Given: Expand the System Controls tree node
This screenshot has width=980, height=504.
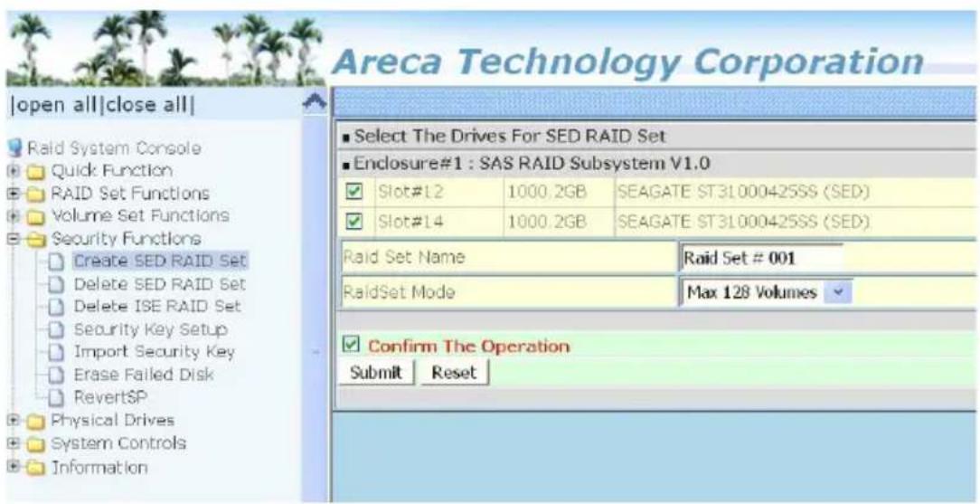Looking at the screenshot, I should coord(14,443).
